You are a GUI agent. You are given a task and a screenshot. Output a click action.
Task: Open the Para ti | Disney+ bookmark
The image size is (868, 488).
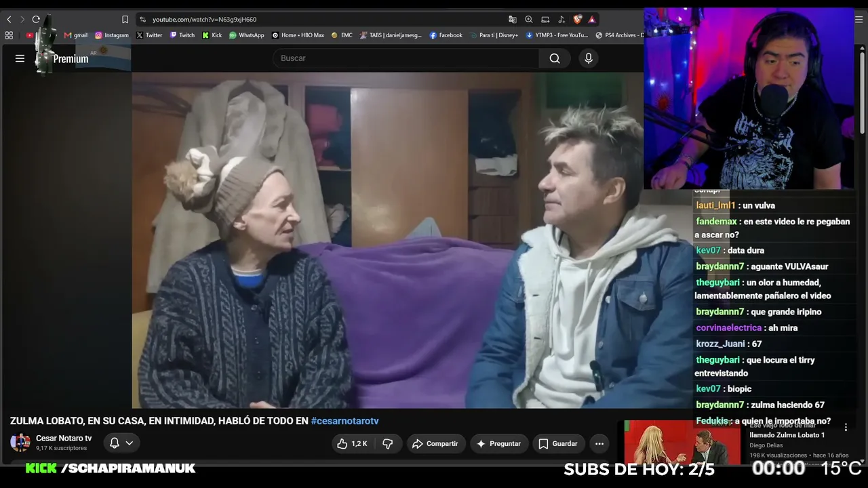pos(494,35)
